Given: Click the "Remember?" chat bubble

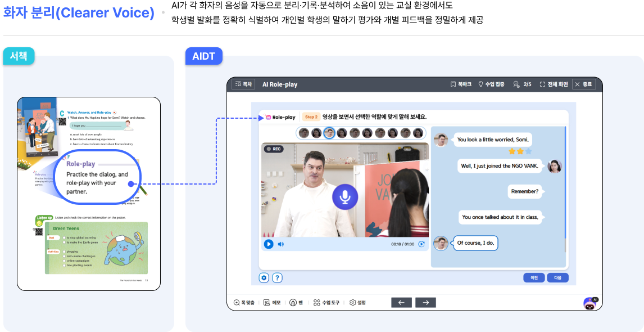Looking at the screenshot, I should (525, 191).
